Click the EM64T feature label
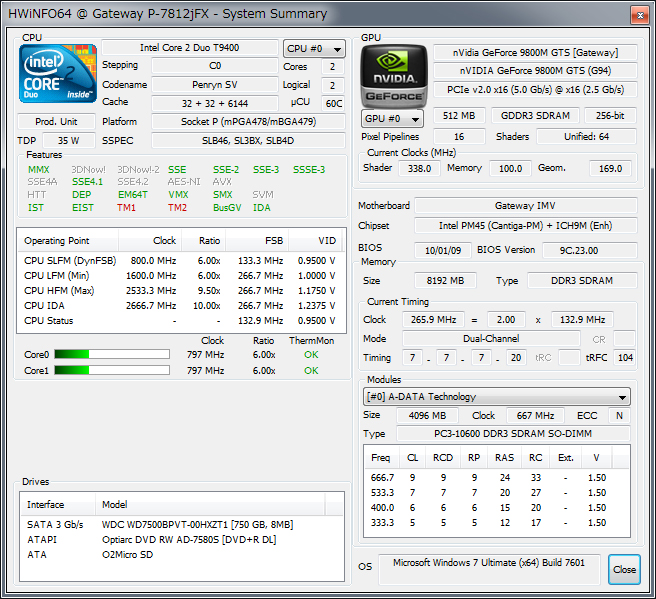Viewport: 656px width, 599px height. 133,195
